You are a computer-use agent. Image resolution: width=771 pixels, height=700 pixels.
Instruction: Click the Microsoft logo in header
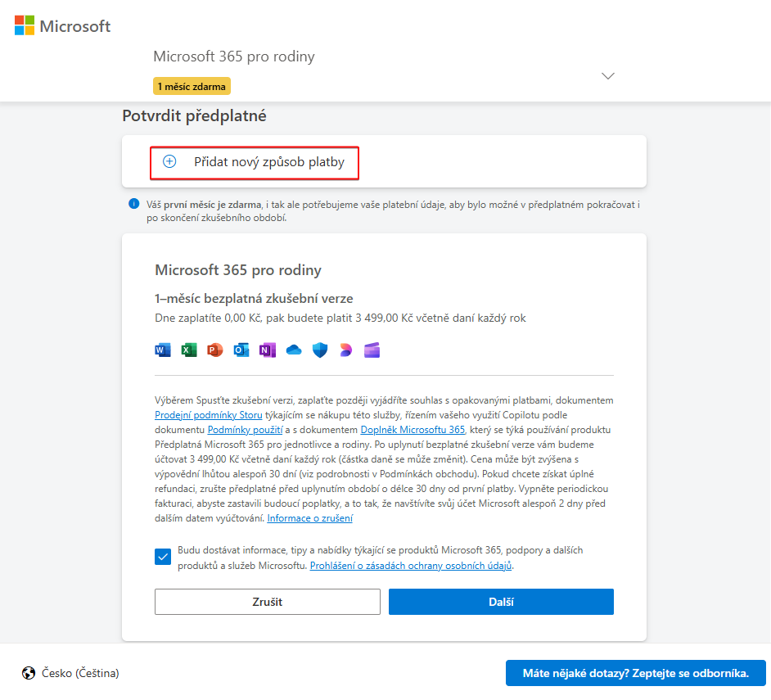[x=63, y=26]
